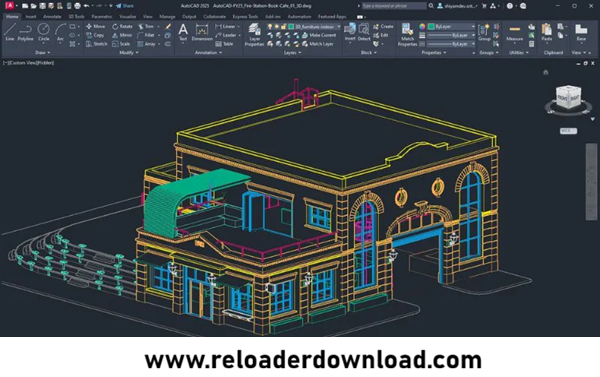600x377 pixels.
Task: Select the Line drawing tool
Action: coord(10,32)
